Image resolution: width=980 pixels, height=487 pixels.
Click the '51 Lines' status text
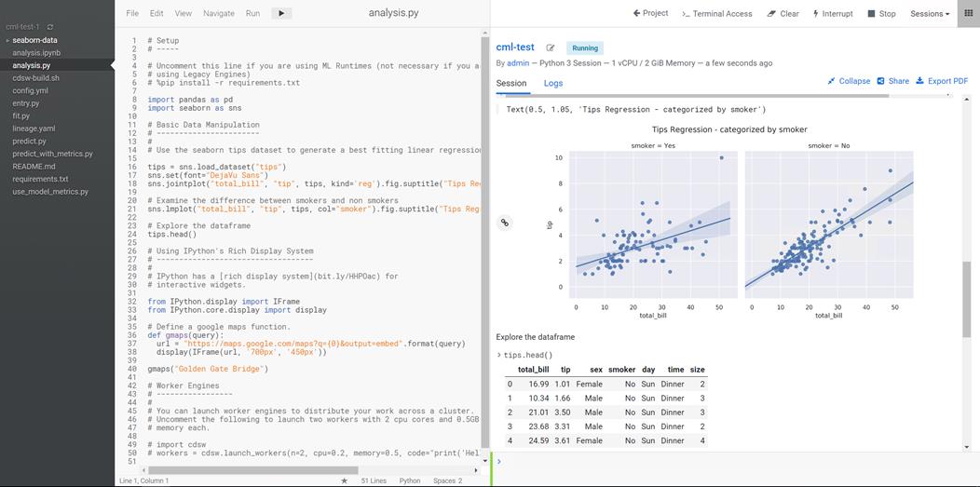[x=374, y=480]
